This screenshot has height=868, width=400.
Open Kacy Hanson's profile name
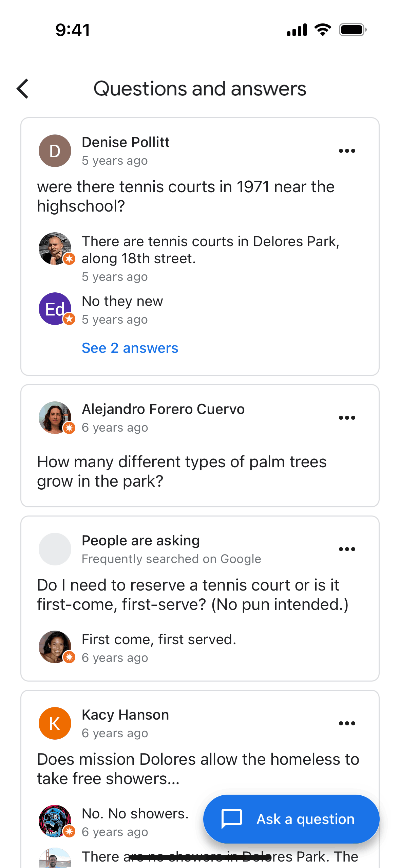coord(125,715)
